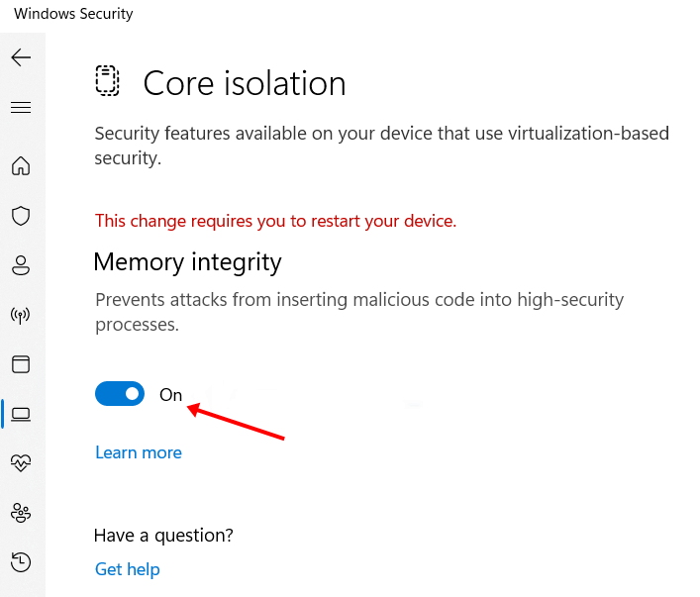
Task: Go to Account protection person icon
Action: click(x=21, y=265)
